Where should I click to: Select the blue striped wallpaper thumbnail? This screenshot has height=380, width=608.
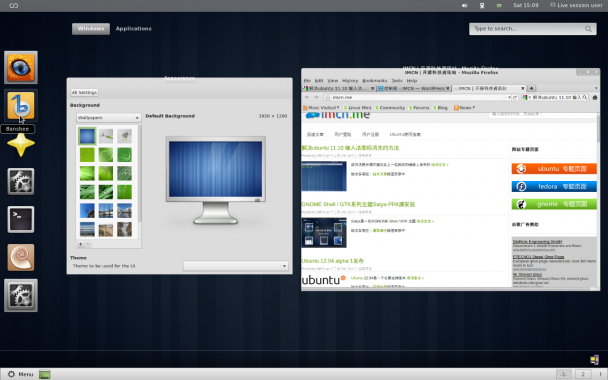coord(87,136)
